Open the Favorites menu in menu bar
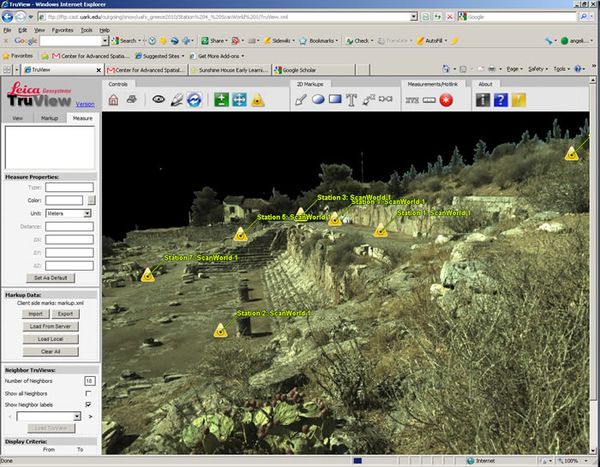The height and width of the screenshot is (467, 600). click(x=62, y=30)
